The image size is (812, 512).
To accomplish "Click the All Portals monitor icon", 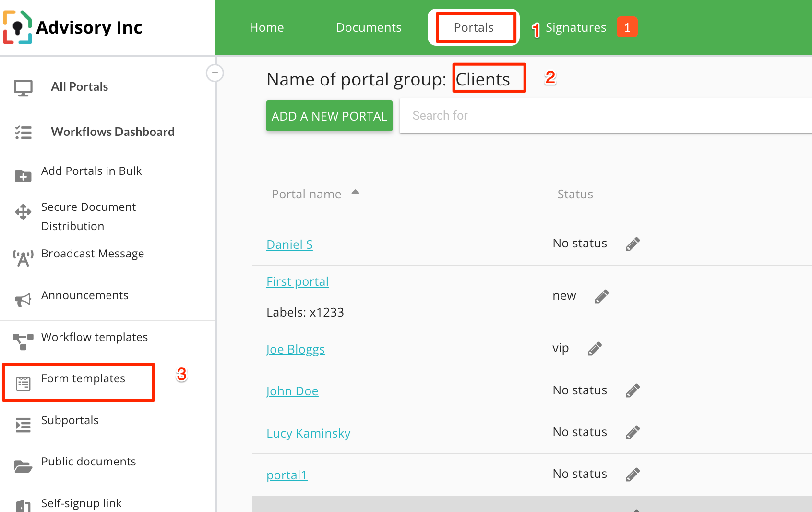I will pos(23,88).
